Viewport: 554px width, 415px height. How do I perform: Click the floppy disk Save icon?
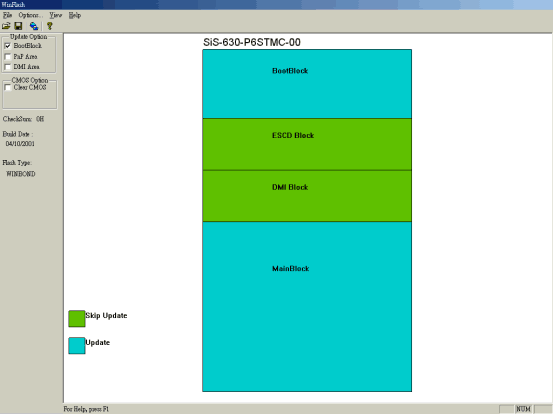pyautogui.click(x=18, y=26)
